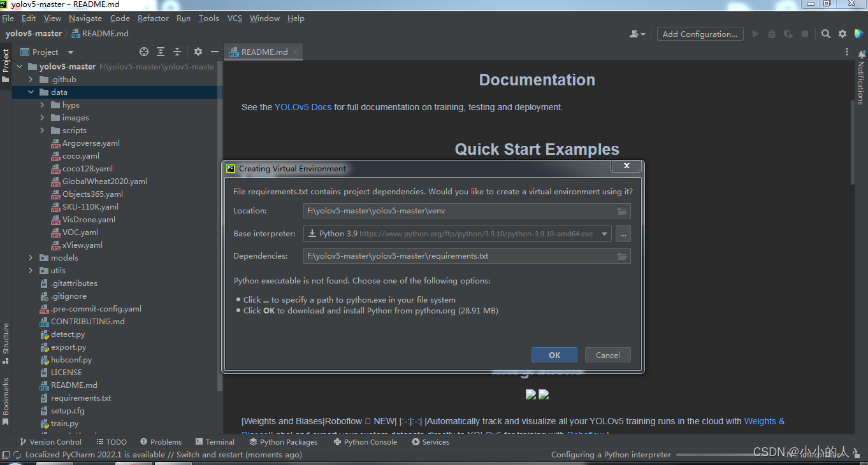The width and height of the screenshot is (868, 465).
Task: Open the Python Console tool window
Action: 364,441
